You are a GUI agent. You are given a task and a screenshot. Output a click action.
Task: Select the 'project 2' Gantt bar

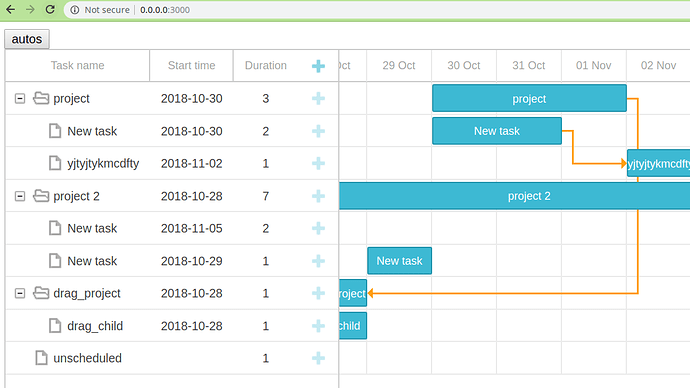[x=514, y=196]
